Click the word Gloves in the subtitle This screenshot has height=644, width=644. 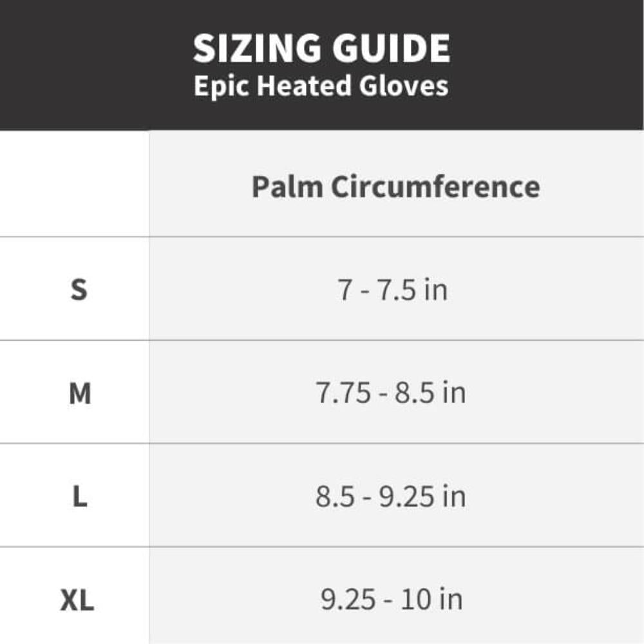pyautogui.click(x=404, y=86)
